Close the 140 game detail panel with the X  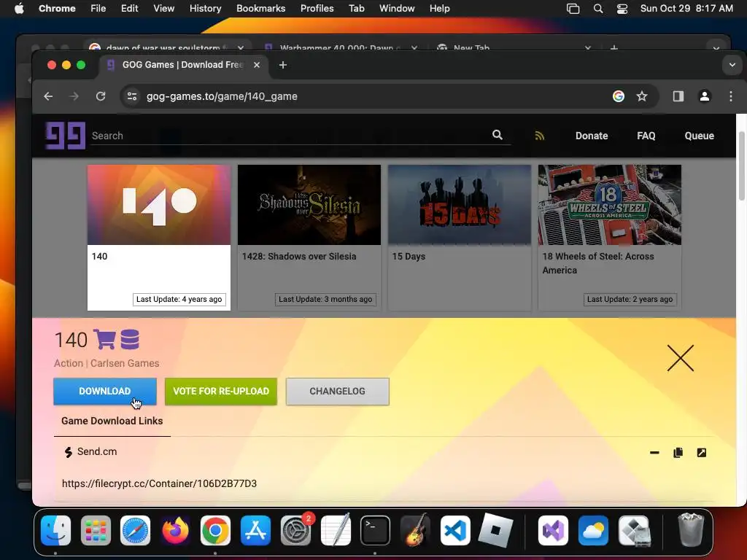coord(681,358)
